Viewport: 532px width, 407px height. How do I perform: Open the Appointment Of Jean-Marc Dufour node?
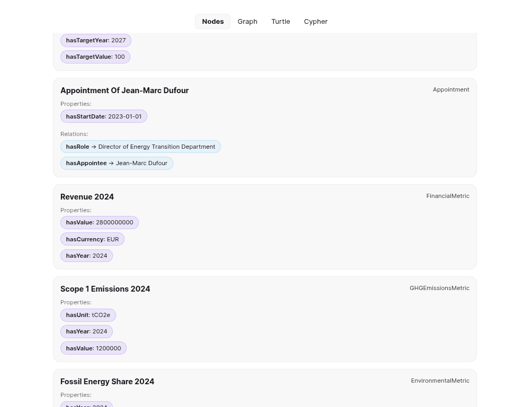125,90
